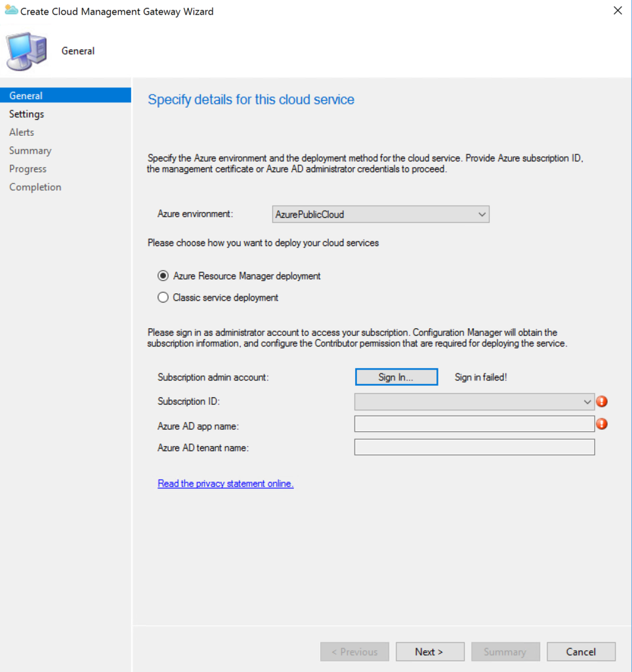This screenshot has height=672, width=632.
Task: Advance the wizard with Next
Action: pos(430,652)
